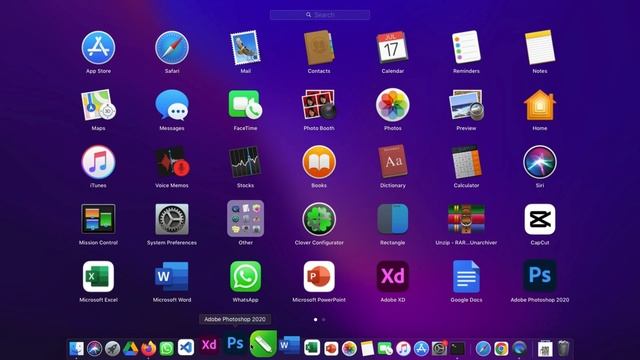
Task: Open iTunes from the Dock
Action: click(403, 349)
